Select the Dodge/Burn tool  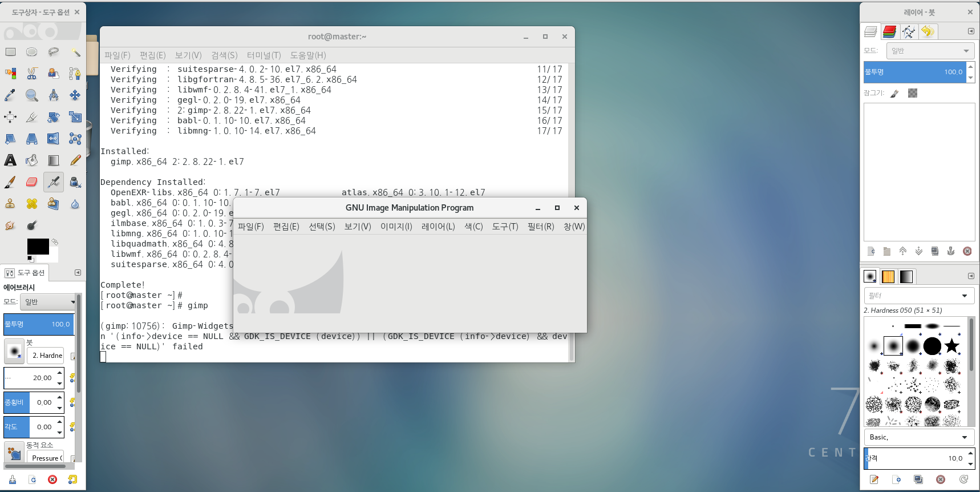click(32, 225)
